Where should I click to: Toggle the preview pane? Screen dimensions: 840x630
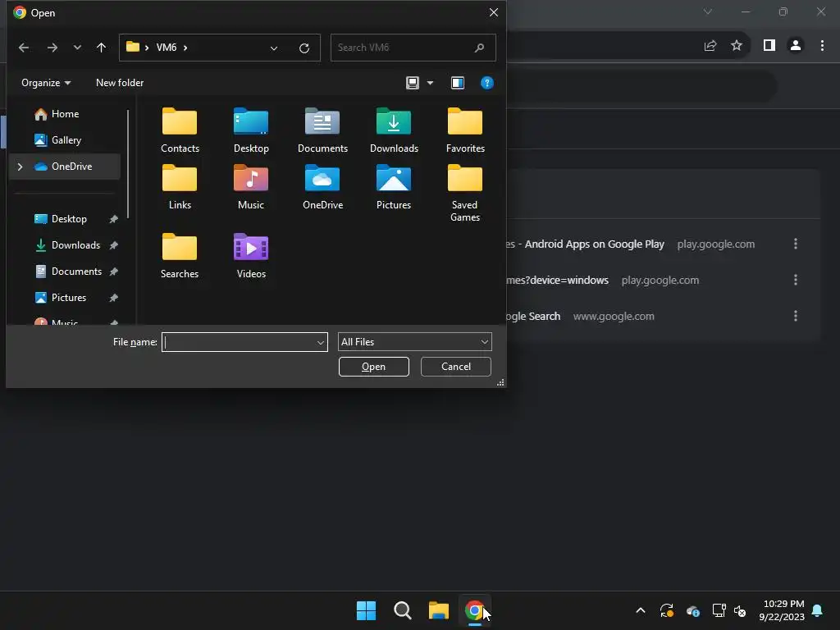click(x=458, y=83)
